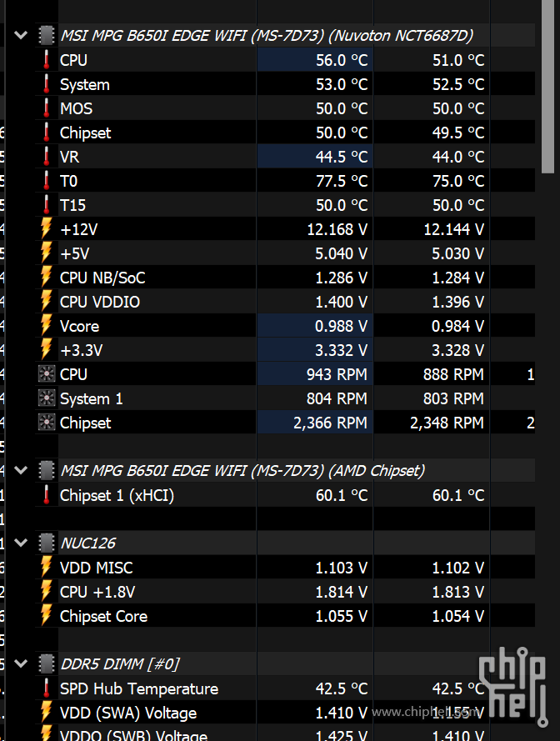Viewport: 560px width, 741px height.
Task: Select the NUC126 group header
Action: (x=87, y=543)
